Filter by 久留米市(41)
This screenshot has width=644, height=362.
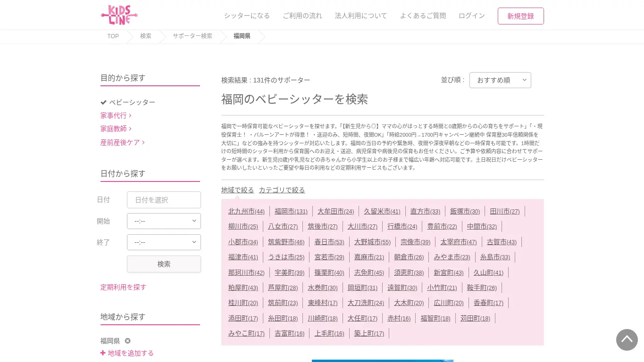click(x=382, y=212)
